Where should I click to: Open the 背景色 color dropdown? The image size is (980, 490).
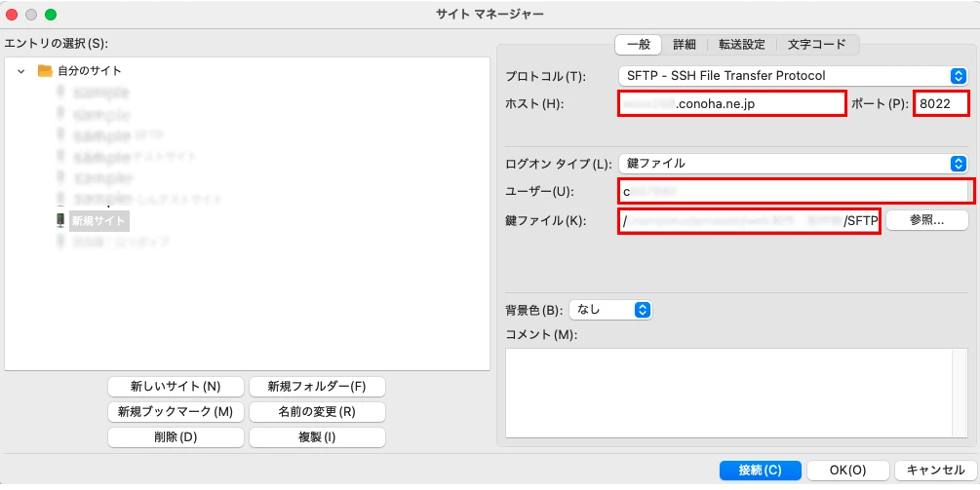click(610, 310)
